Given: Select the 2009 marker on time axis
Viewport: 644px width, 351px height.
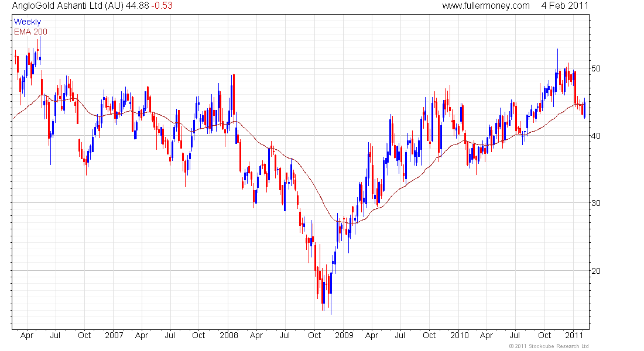Looking at the screenshot, I should [x=344, y=336].
